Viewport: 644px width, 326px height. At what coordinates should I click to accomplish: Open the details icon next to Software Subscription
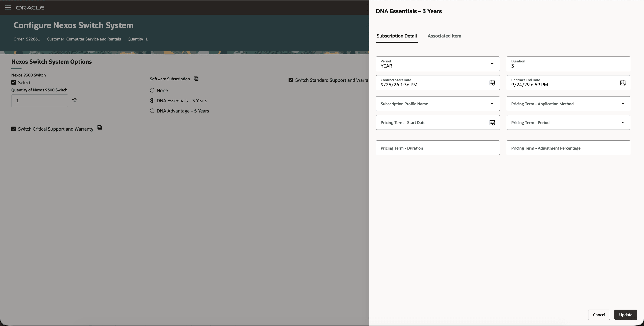point(196,79)
